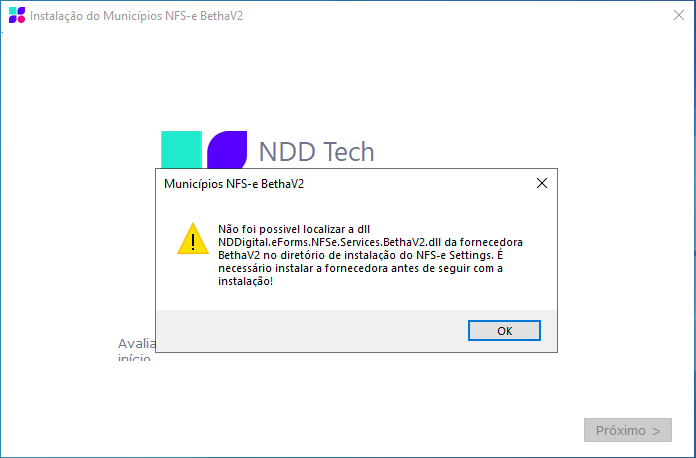The height and width of the screenshot is (458, 696).
Task: Click the message line starting "necessário instalar a fornecedora"
Action: click(360, 268)
